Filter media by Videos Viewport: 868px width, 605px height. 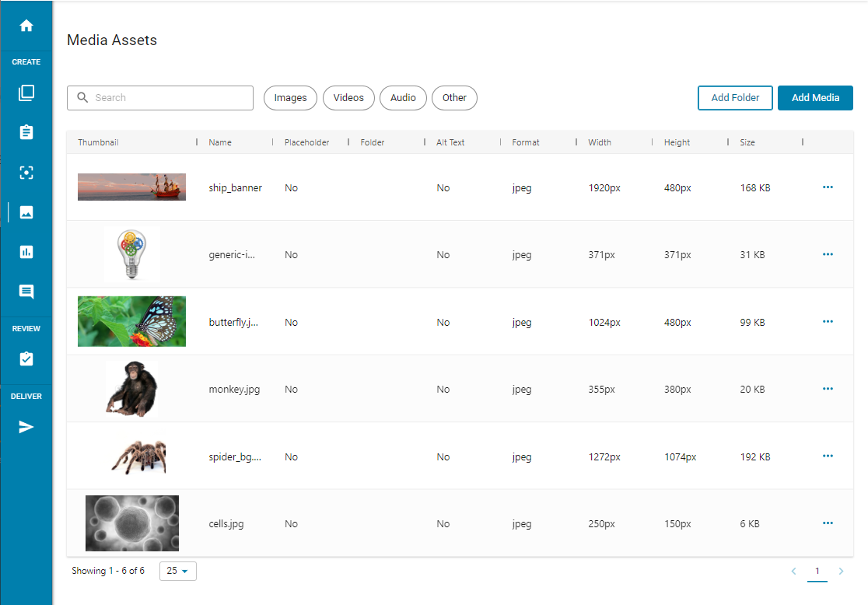(x=348, y=98)
